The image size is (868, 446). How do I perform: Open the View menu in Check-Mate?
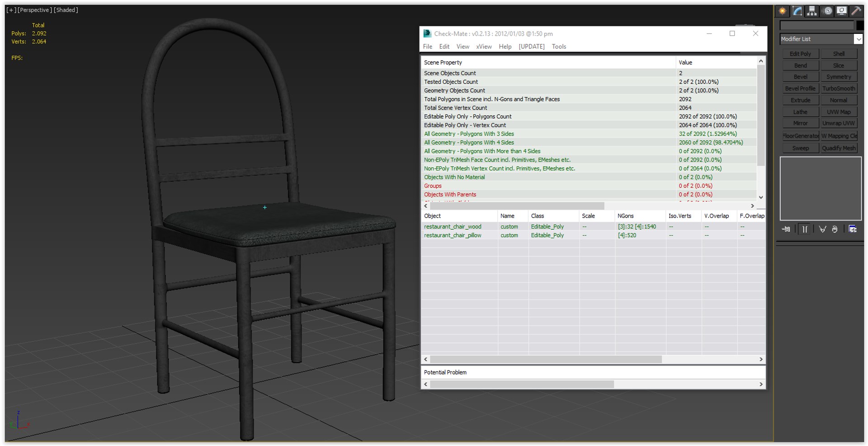pos(463,47)
